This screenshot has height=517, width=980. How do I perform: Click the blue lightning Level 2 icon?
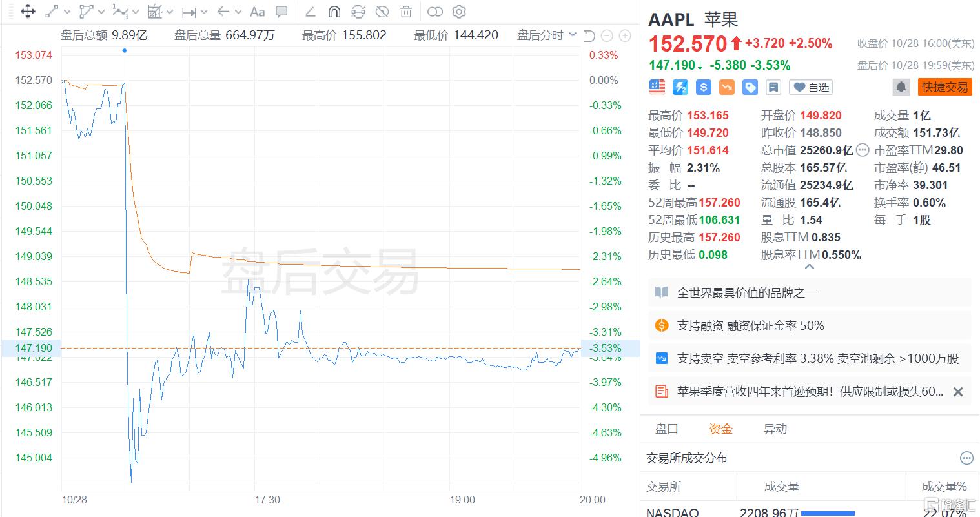[x=680, y=87]
